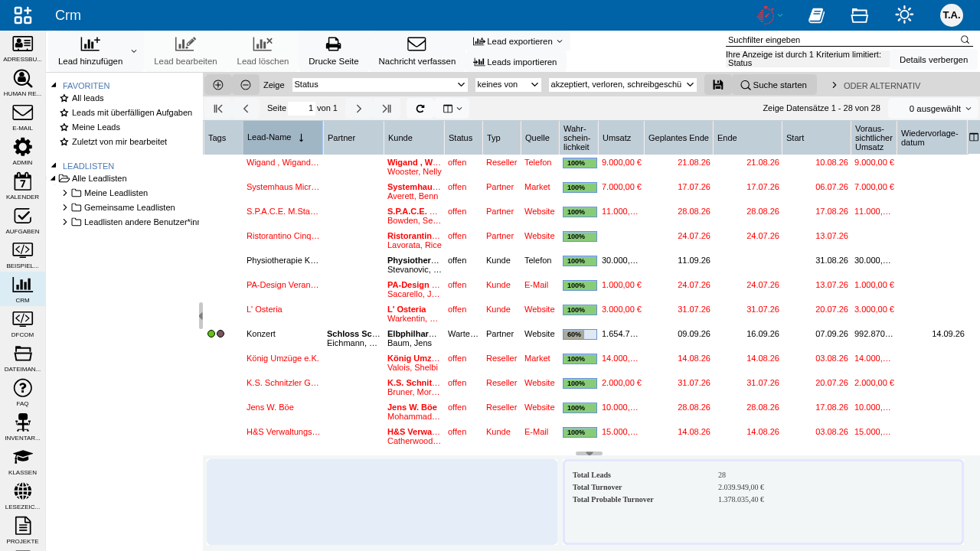Click Drucke Seite printer button

333,51
